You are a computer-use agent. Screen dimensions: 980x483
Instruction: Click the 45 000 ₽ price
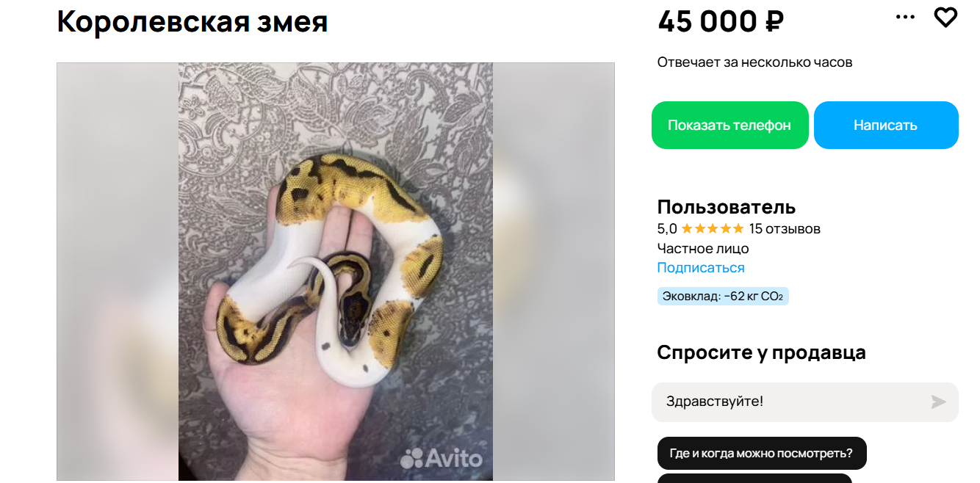[721, 21]
